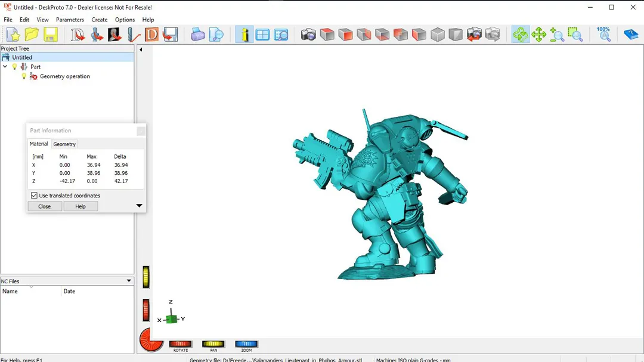Click the vertical yellow thumbwheel

point(146,277)
